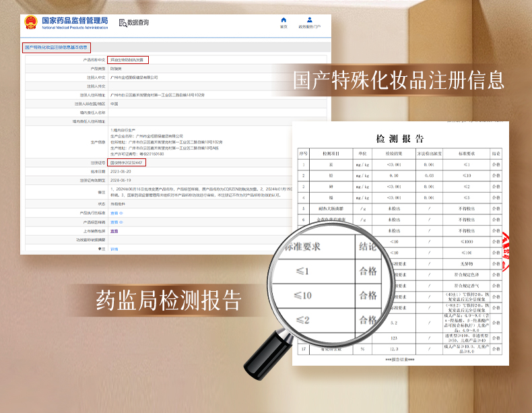532x413 pixels.
Task: Open 查看 link in 产品执行的标准 row
Action: coord(114,214)
